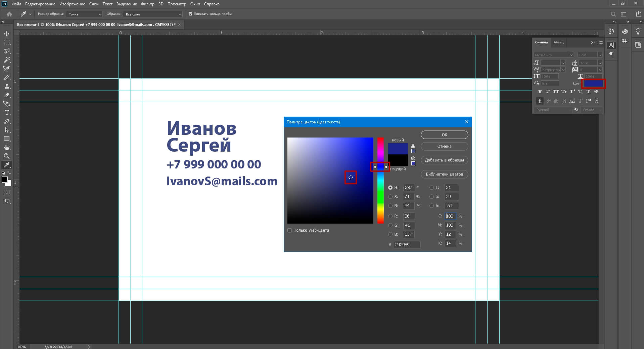The width and height of the screenshot is (644, 349).
Task: Enable 'Только Web-цвета' checkbox
Action: tap(289, 230)
